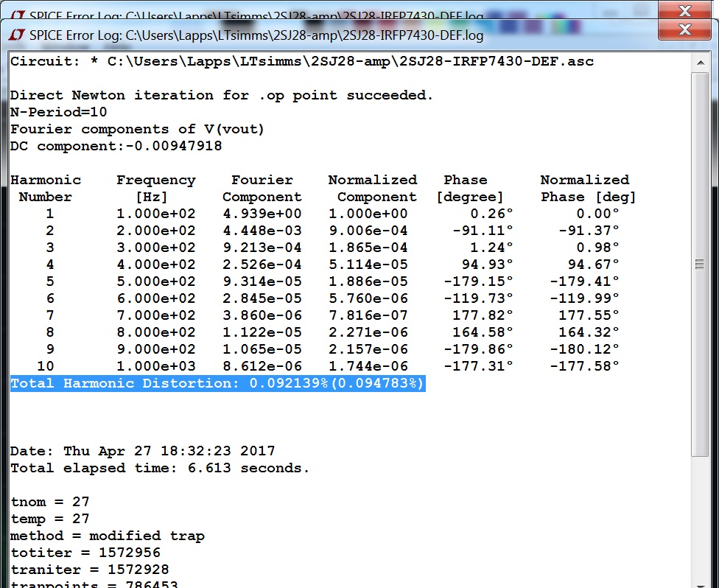This screenshot has height=588, width=719.
Task: Click the 'temp = 27' line
Action: [49, 519]
